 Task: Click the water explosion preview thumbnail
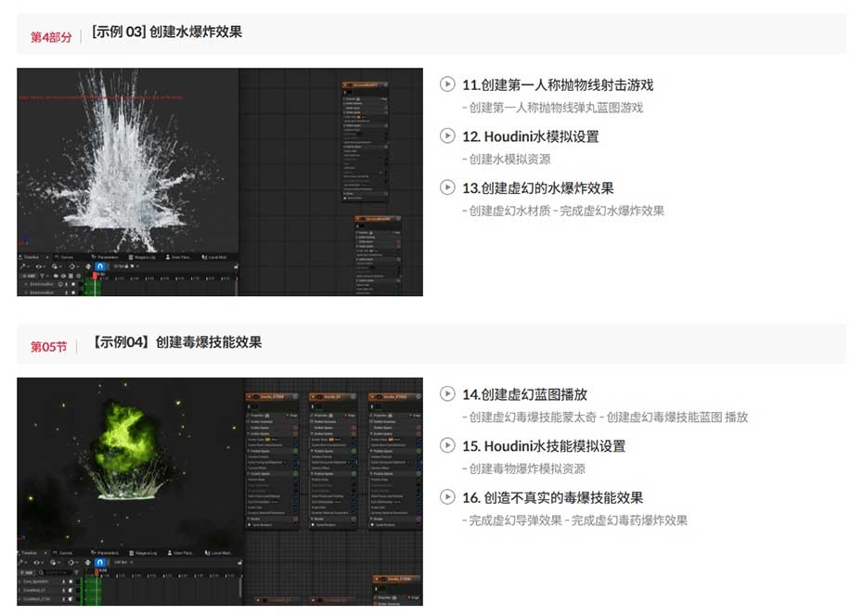point(220,182)
